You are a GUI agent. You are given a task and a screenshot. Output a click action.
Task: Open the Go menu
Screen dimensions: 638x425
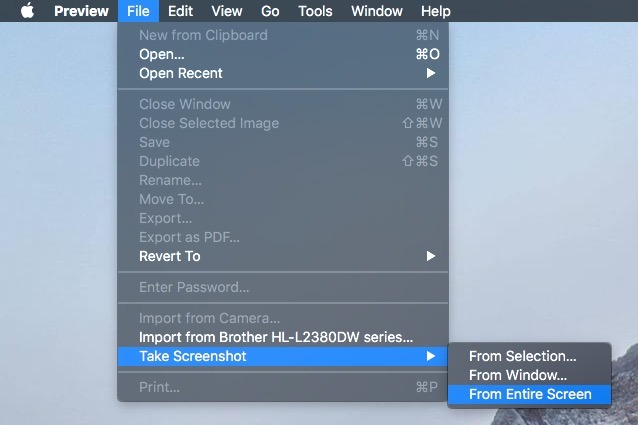[x=270, y=11]
